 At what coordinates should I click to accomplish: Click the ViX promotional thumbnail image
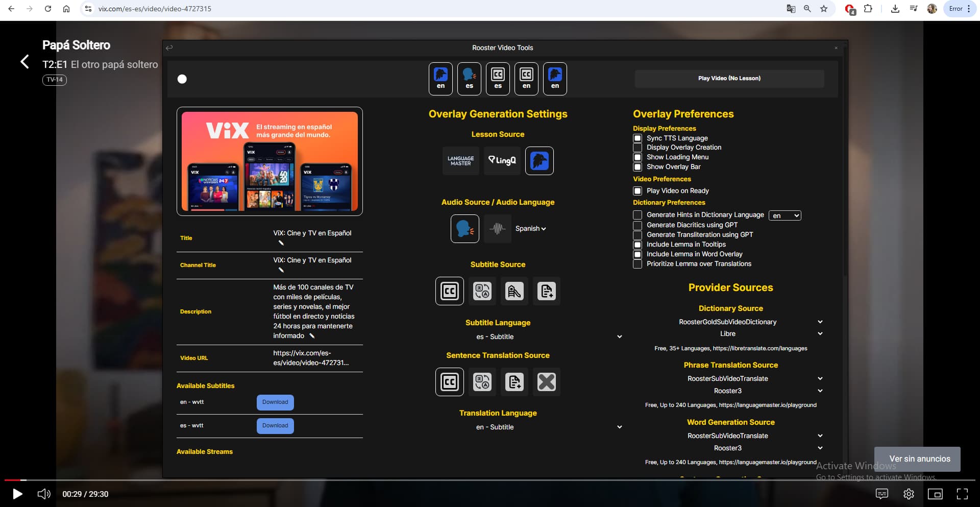[269, 161]
